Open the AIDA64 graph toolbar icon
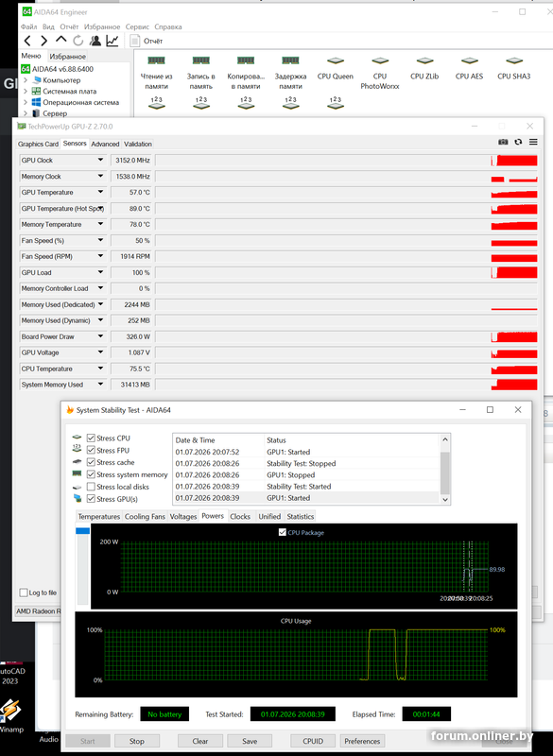 coord(112,41)
